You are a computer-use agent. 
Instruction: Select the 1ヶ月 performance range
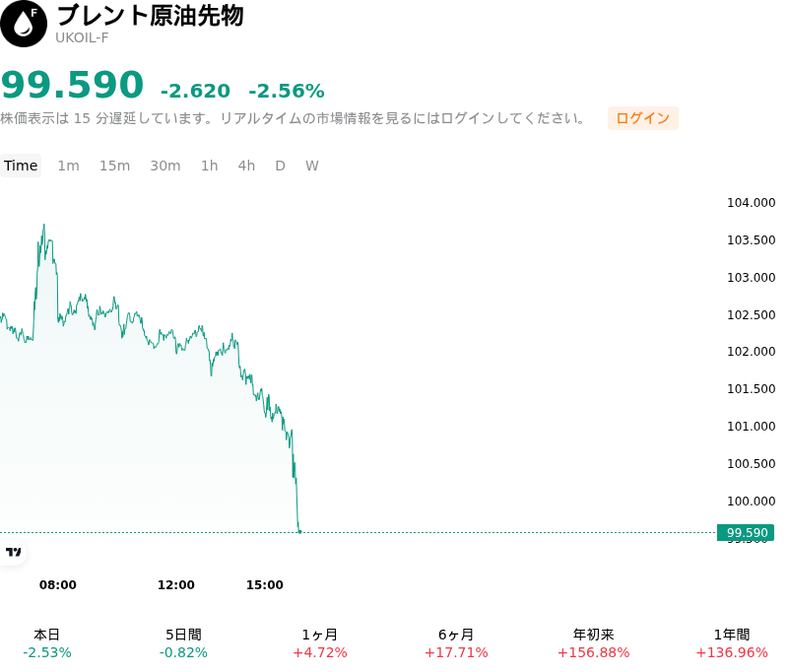(x=320, y=643)
